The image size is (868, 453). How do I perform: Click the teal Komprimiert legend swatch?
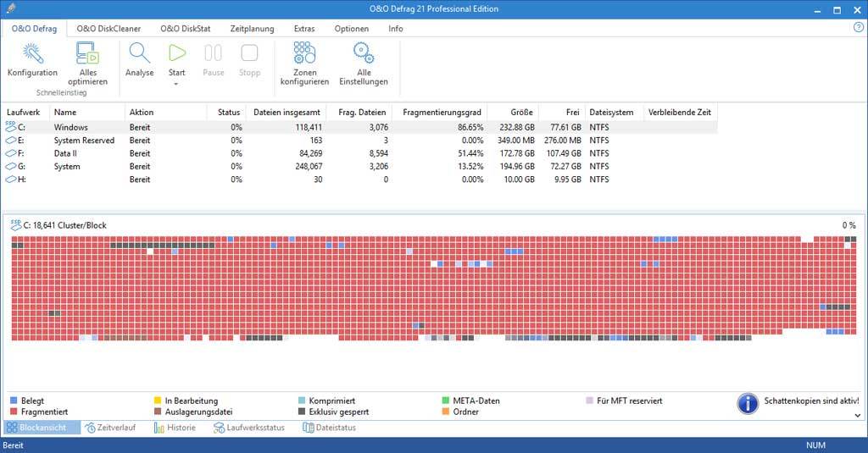tap(302, 401)
